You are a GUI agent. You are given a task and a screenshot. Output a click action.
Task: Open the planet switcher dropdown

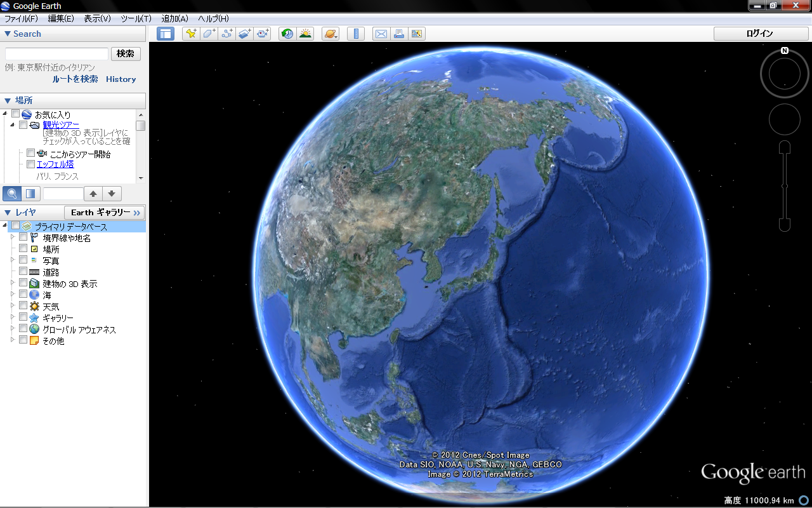[331, 34]
